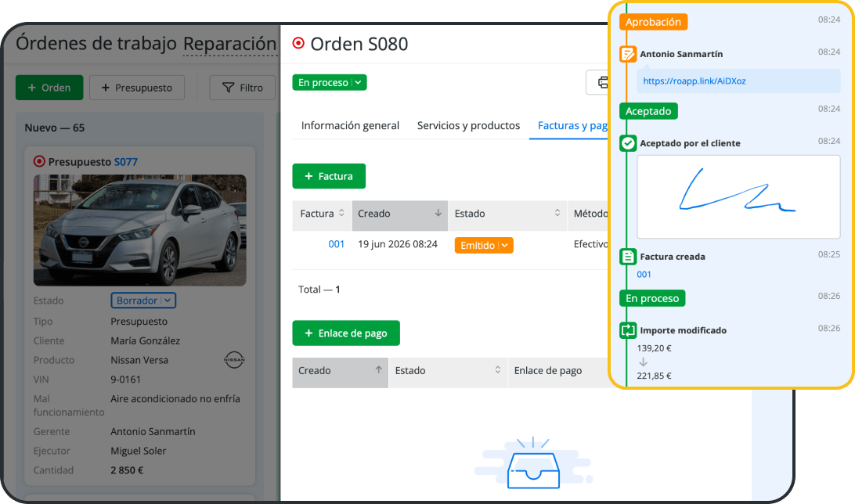This screenshot has width=855, height=504.
Task: Click the + Enlace de pago button
Action: (x=346, y=333)
